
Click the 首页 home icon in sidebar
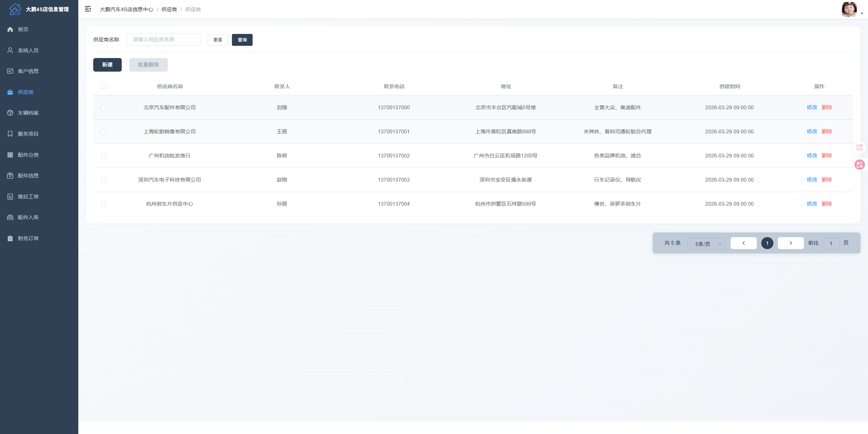point(10,30)
